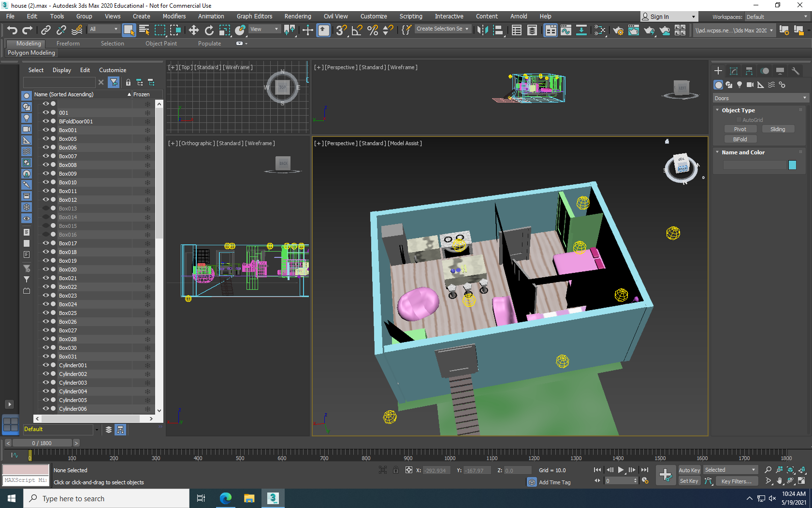Hide Box001 using its eye visibility toggle
Screen dimensions: 812x508
click(x=45, y=130)
